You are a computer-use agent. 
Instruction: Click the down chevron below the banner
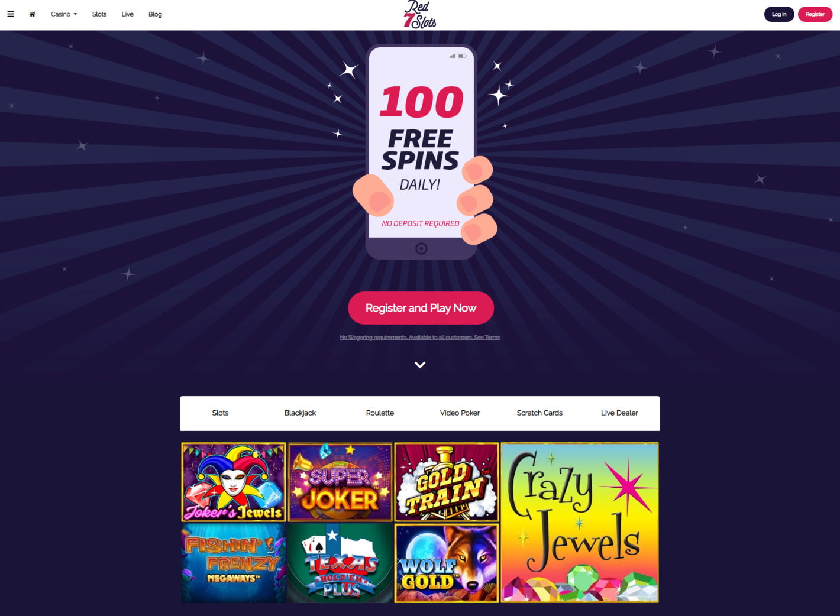(420, 365)
